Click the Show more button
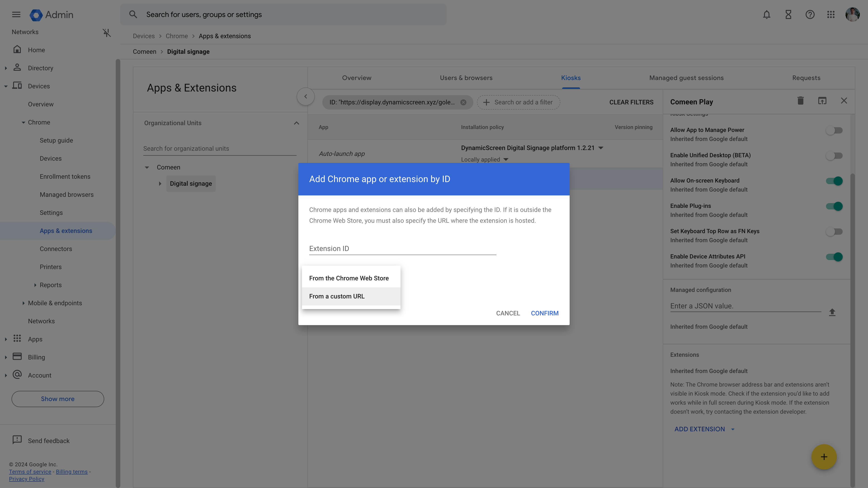The width and height of the screenshot is (868, 488). point(58,399)
